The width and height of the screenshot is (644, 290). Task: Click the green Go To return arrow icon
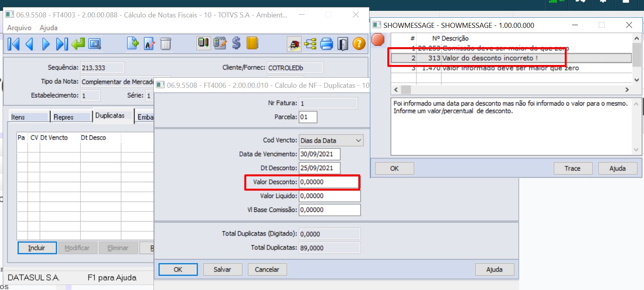coord(78,44)
